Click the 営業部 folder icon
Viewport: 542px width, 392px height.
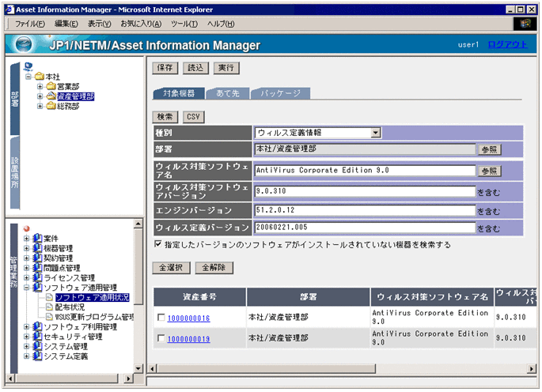click(51, 86)
